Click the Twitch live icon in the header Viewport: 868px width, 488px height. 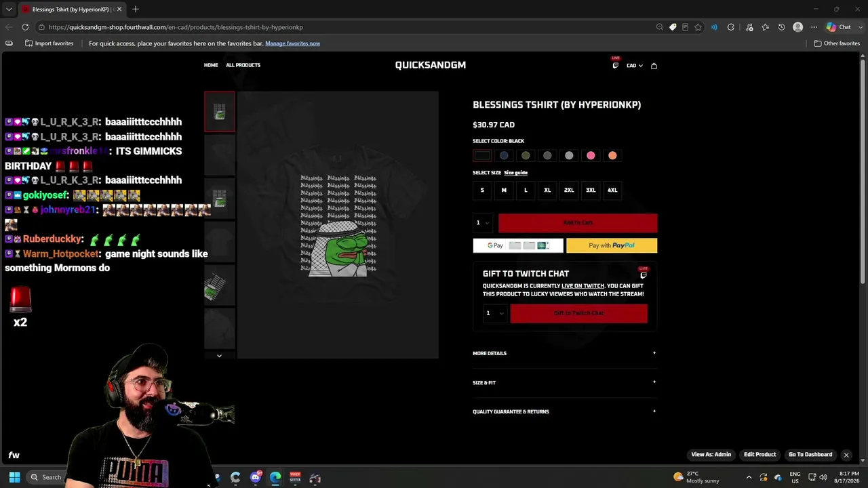(x=616, y=65)
